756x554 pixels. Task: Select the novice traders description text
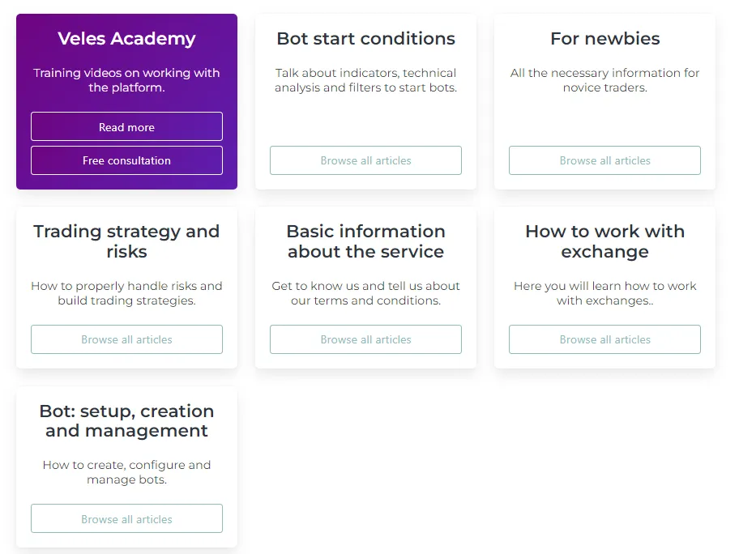click(604, 80)
